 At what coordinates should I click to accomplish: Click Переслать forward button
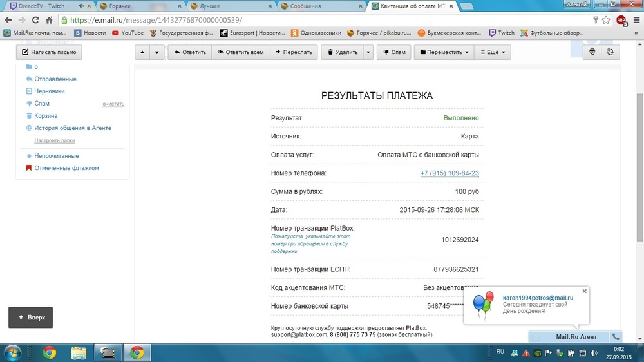[x=293, y=52]
